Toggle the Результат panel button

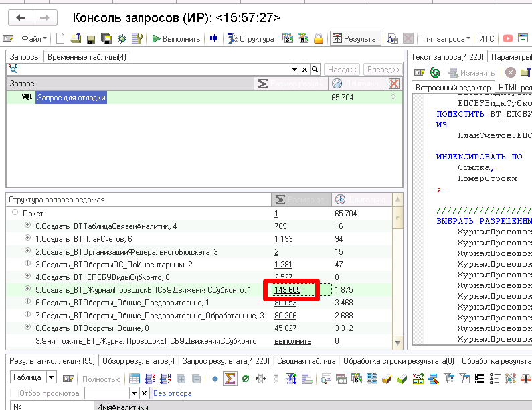point(355,39)
